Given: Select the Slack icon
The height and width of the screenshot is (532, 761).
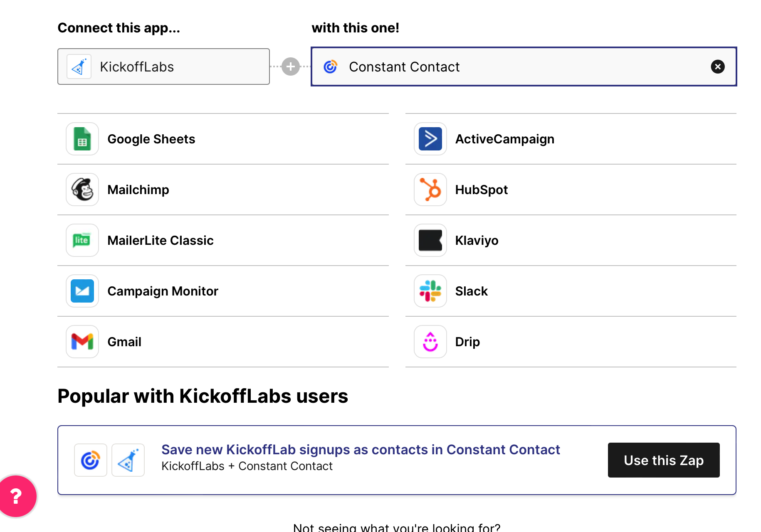Looking at the screenshot, I should tap(430, 291).
